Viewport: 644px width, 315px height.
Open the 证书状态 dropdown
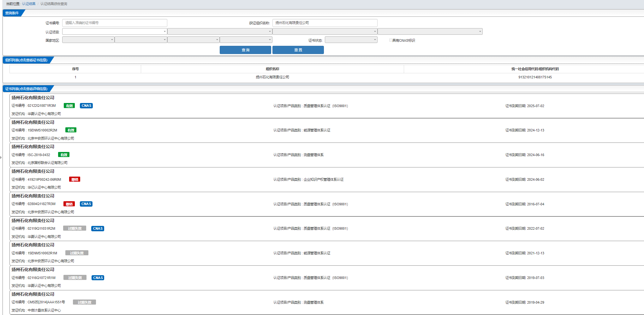[x=351, y=39]
